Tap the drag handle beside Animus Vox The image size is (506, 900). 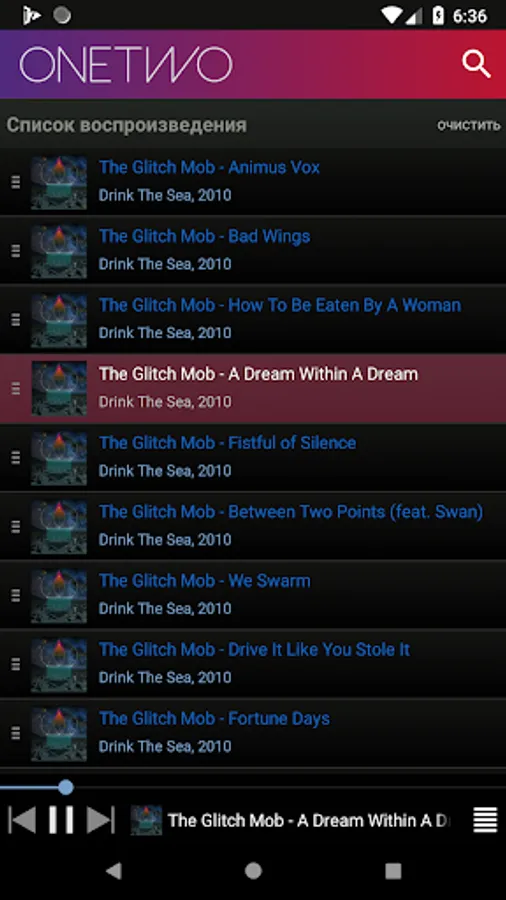point(15,182)
